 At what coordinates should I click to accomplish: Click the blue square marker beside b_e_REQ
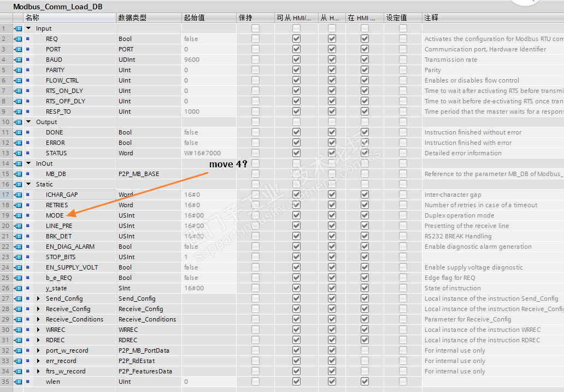click(x=28, y=278)
